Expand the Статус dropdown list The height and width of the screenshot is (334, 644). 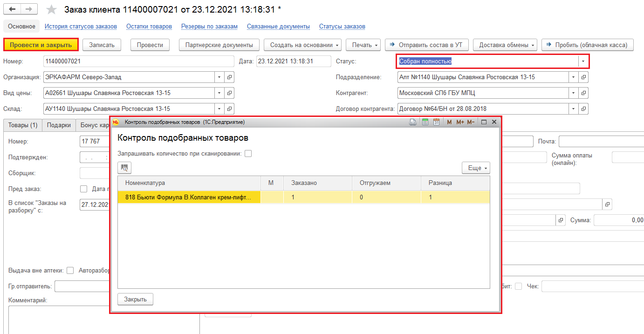pyautogui.click(x=583, y=61)
